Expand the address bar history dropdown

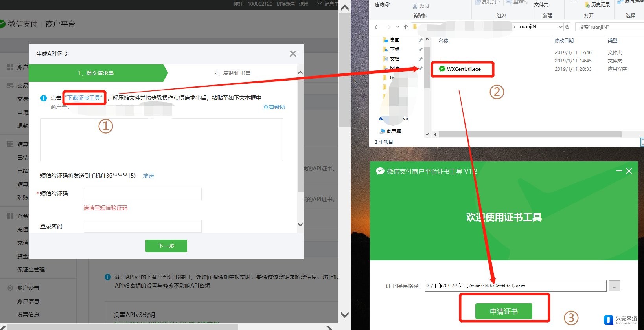pyautogui.click(x=560, y=27)
